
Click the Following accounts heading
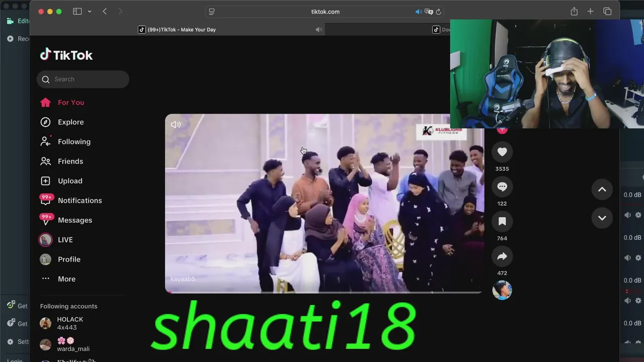tap(69, 306)
